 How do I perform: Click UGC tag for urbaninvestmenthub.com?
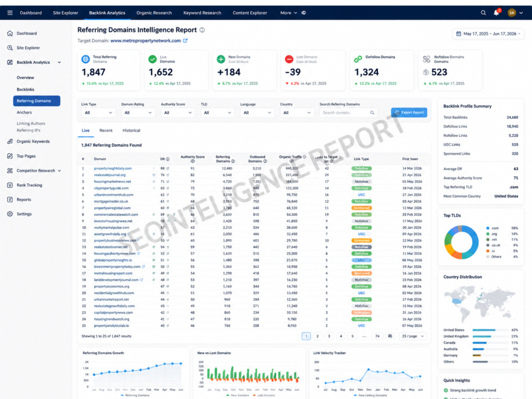point(362,195)
